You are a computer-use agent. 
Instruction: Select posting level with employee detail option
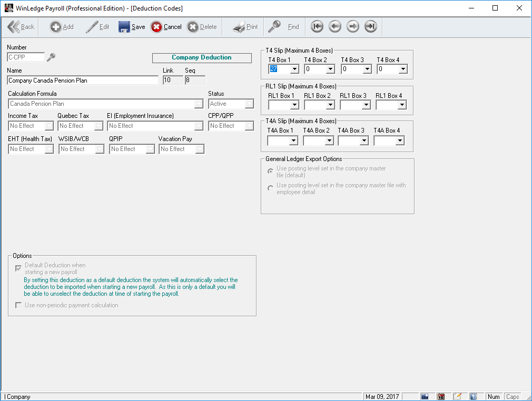(270, 188)
